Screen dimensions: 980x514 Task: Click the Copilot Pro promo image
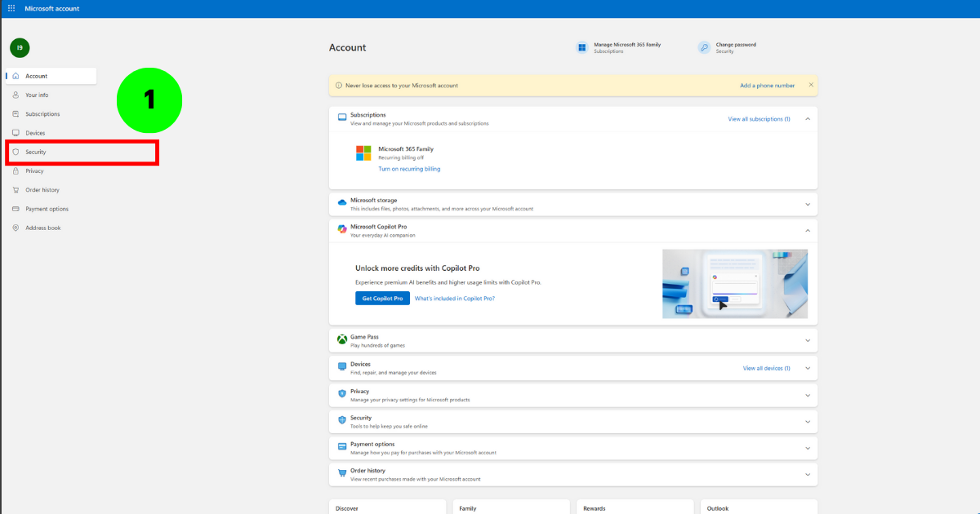click(x=735, y=283)
